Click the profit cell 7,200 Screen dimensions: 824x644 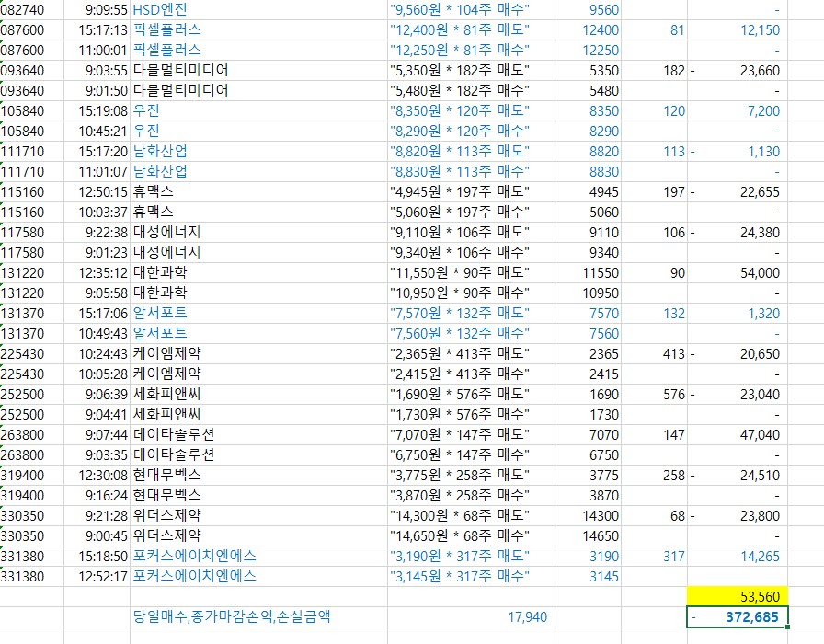[738, 111]
